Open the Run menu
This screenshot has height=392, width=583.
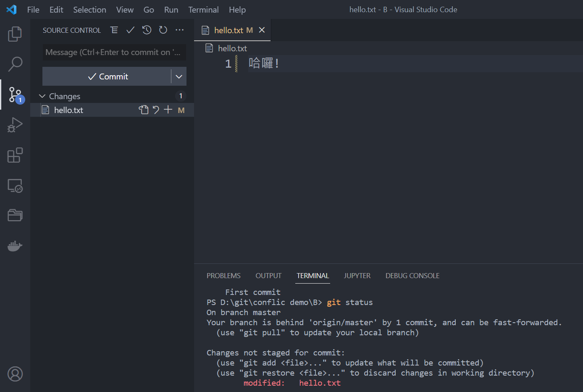point(171,10)
